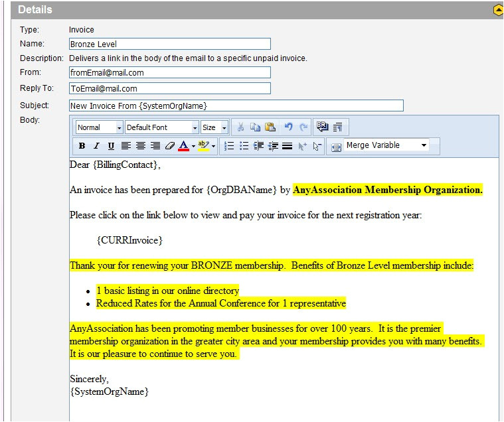This screenshot has width=504, height=422.
Task: Insert a numbered list
Action: 229,146
